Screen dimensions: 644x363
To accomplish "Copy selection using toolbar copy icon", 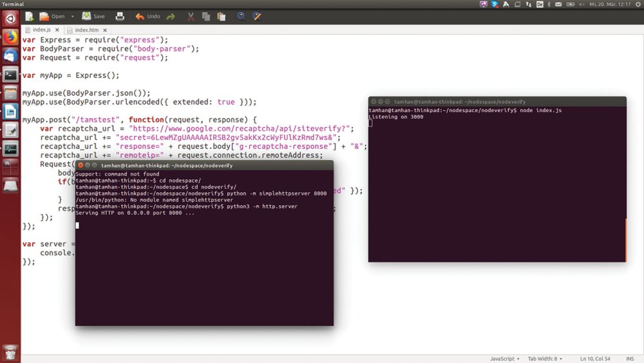I will click(206, 17).
